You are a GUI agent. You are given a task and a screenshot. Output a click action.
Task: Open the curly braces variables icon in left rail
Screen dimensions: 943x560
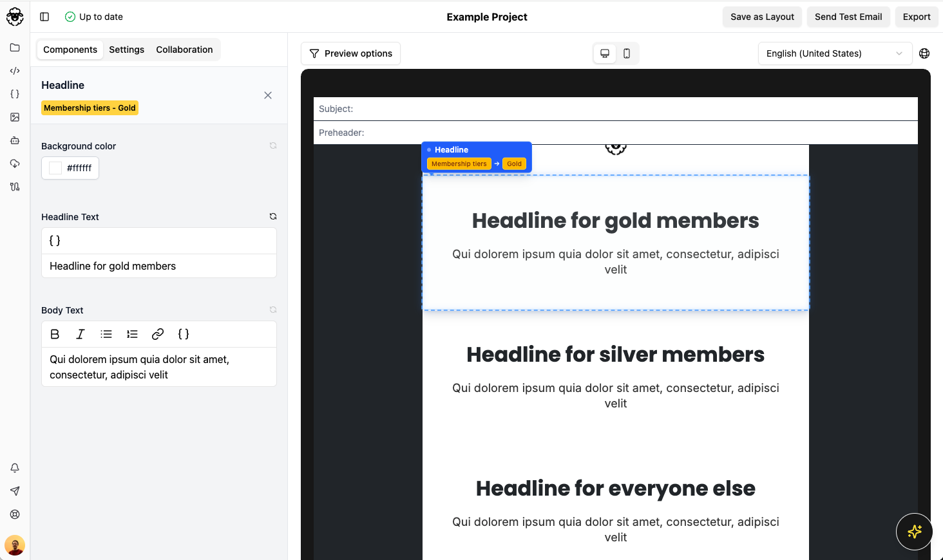point(15,94)
